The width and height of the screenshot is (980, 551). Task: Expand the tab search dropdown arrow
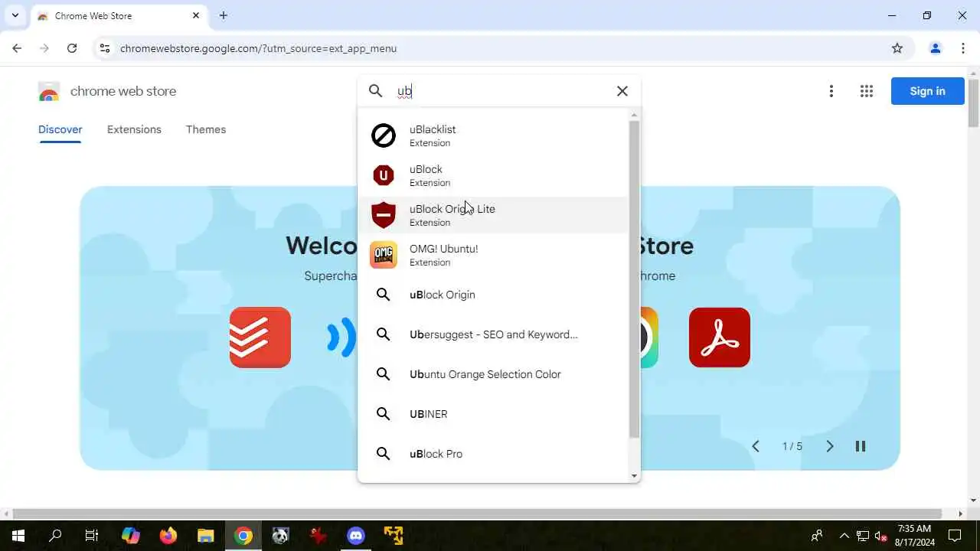(x=15, y=15)
